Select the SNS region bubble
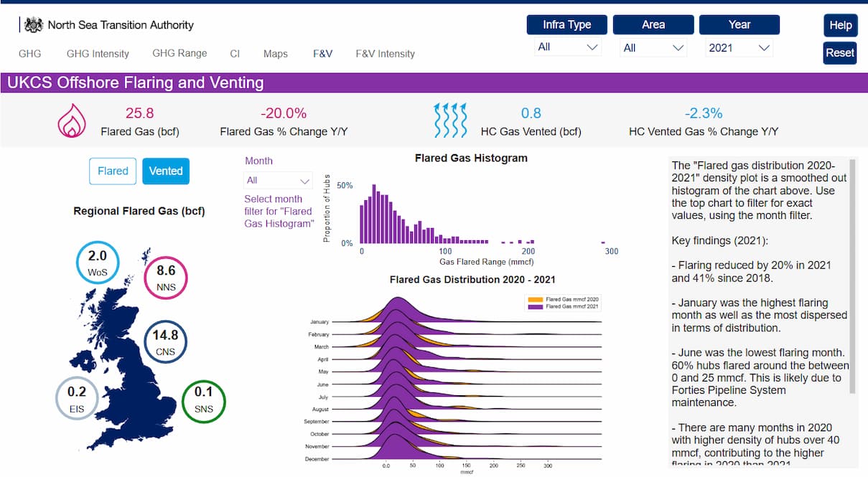This screenshot has height=477, width=868. [204, 400]
